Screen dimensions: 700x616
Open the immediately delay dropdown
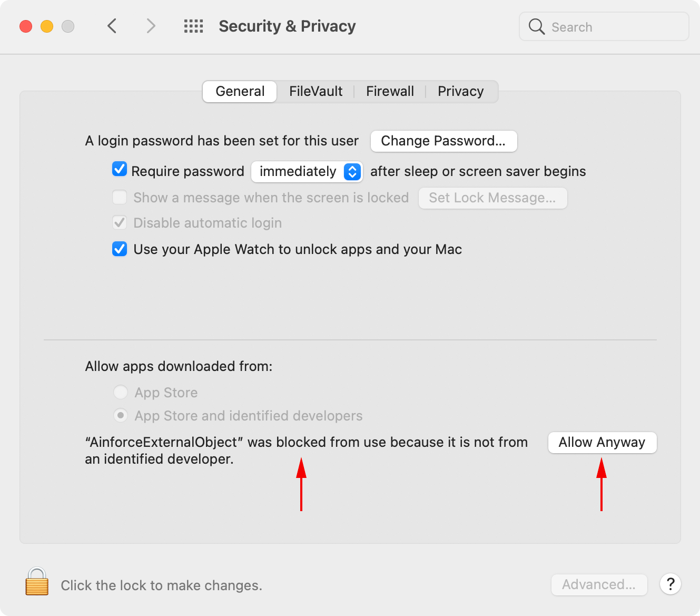coord(307,171)
